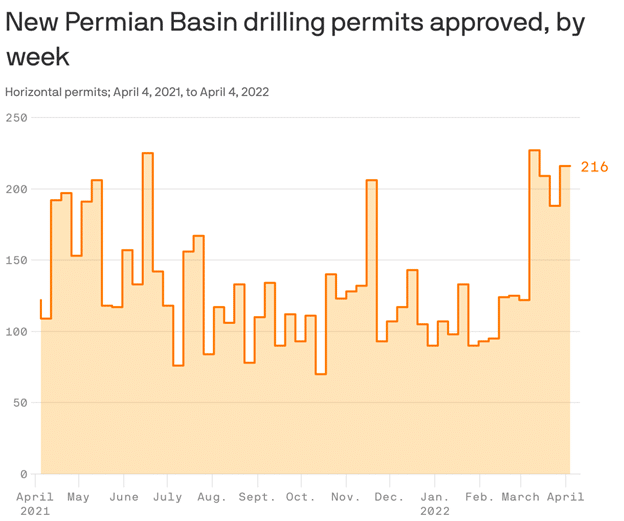Select the Dec. x-axis label

click(x=389, y=496)
